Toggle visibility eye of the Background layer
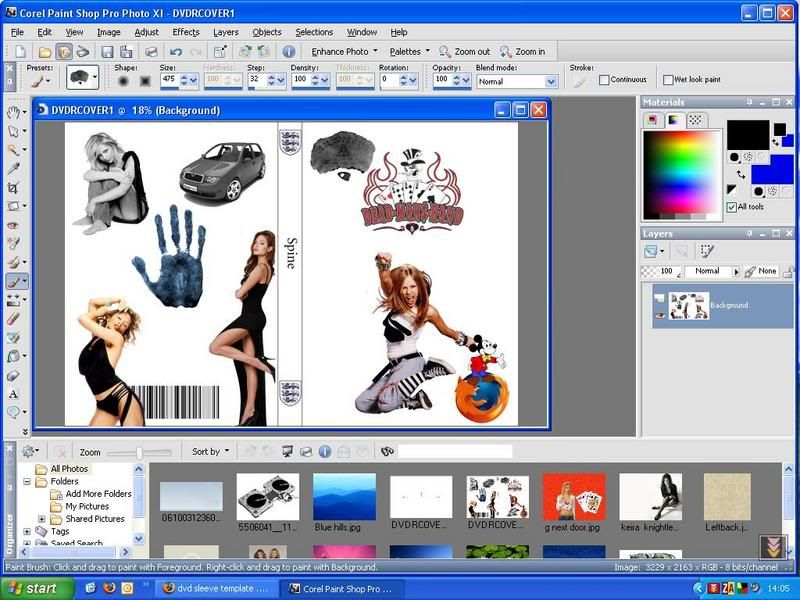 pyautogui.click(x=660, y=315)
